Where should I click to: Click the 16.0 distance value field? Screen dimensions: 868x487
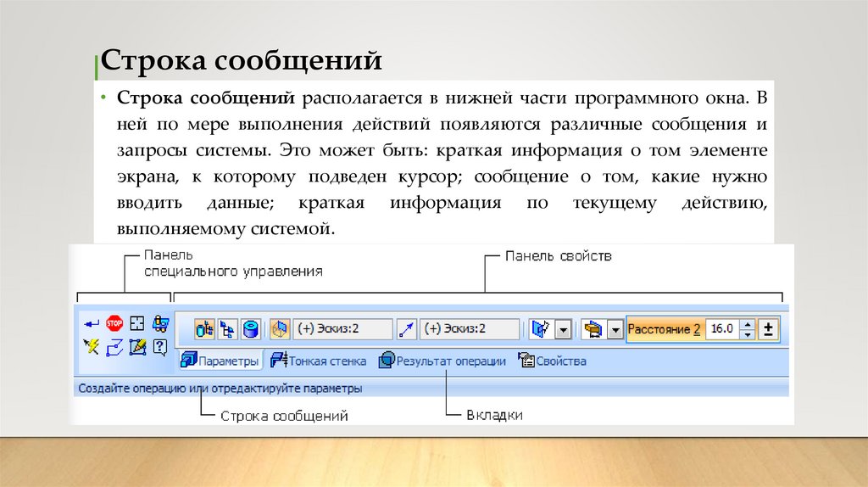click(x=721, y=329)
